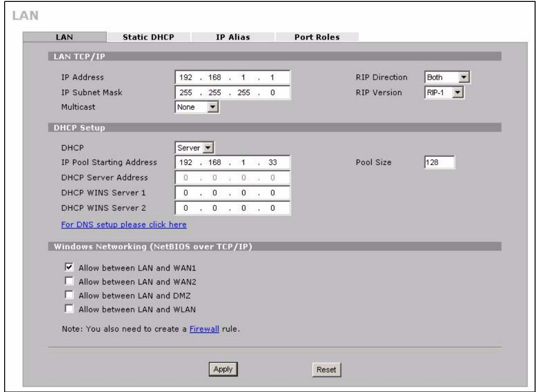Image resolution: width=536 pixels, height=392 pixels.
Task: Click the IP Subnet Mask field
Action: click(232, 92)
